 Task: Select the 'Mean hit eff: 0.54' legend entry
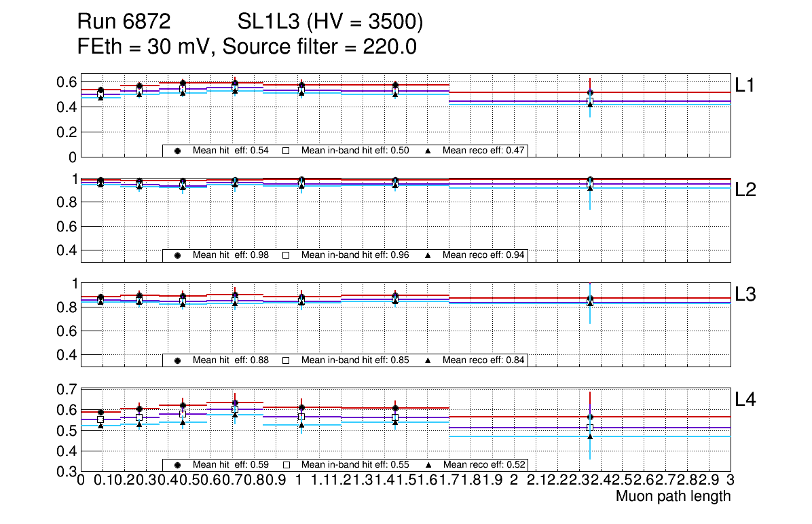(231, 151)
